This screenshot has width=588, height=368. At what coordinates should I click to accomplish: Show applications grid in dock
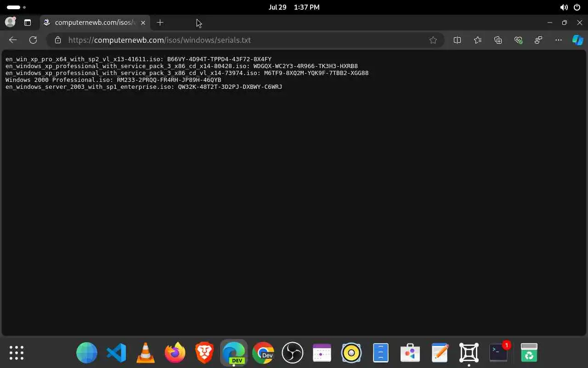(x=17, y=353)
